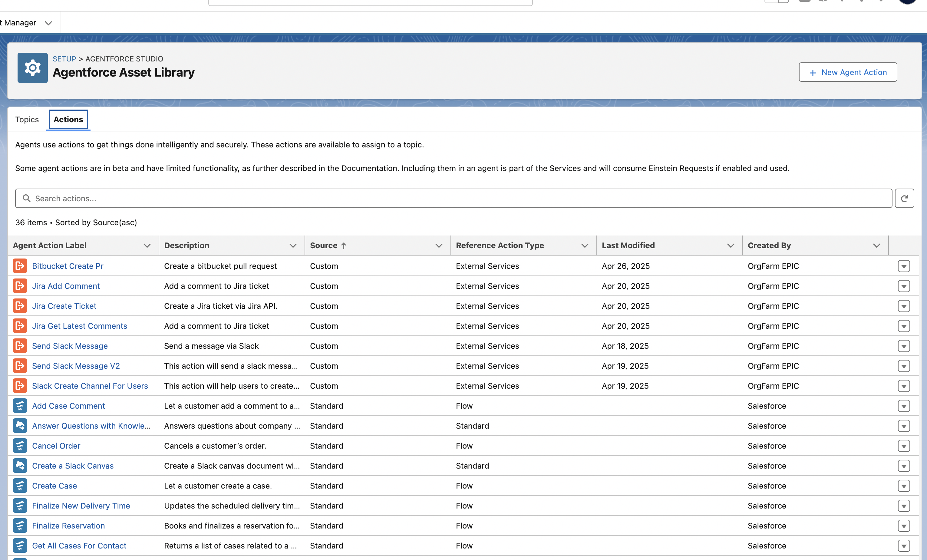927x560 pixels.
Task: Expand the Created By column chevron
Action: pyautogui.click(x=876, y=245)
